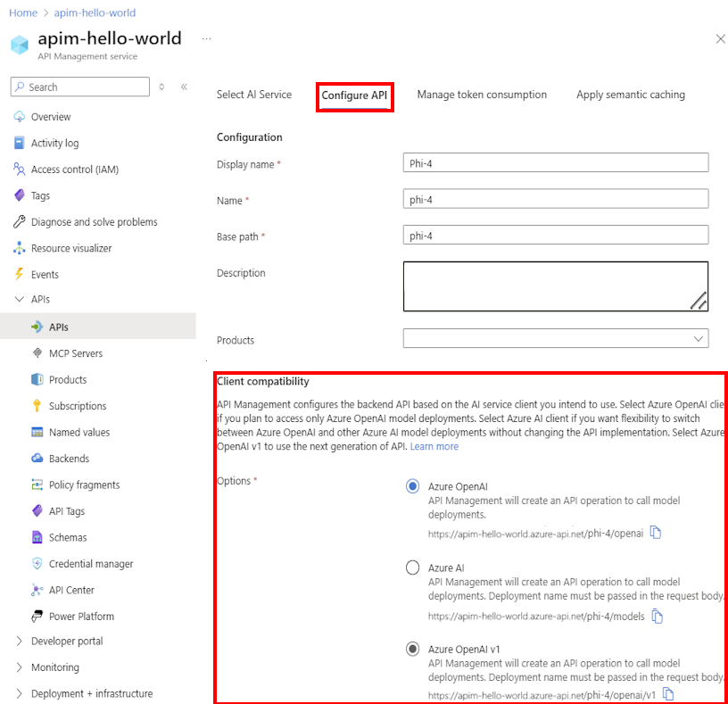
Task: Select Named values in the sidebar
Action: click(79, 431)
